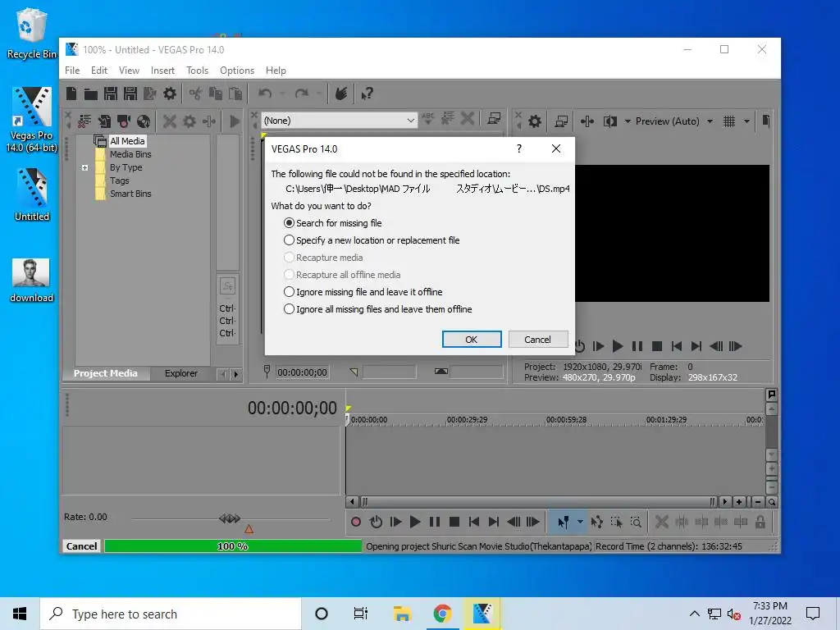840x630 pixels.
Task: Select the Zoom Edit Tool magnifier icon
Action: (x=636, y=522)
